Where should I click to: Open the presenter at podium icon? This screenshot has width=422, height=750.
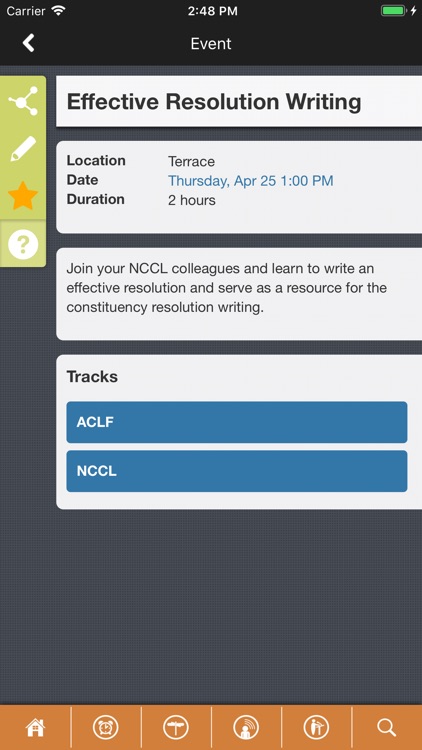(x=316, y=728)
